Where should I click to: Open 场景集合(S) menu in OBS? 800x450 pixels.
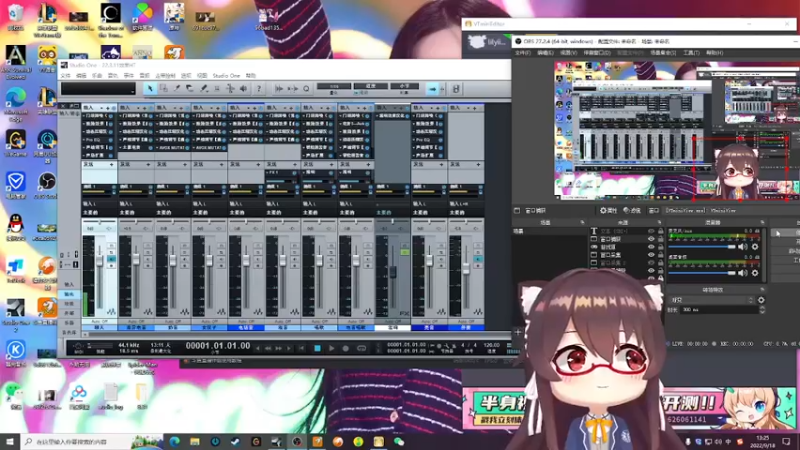point(663,53)
